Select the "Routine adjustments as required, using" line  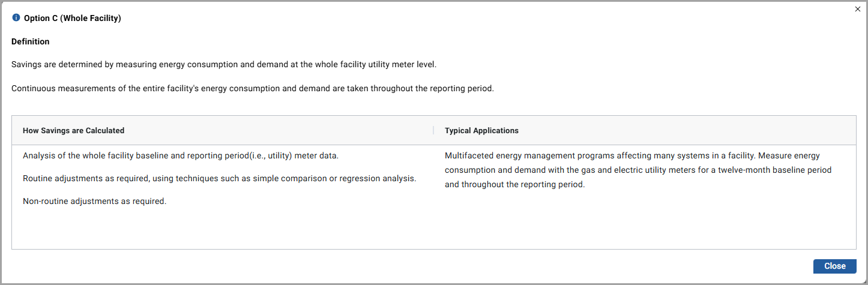(x=219, y=178)
